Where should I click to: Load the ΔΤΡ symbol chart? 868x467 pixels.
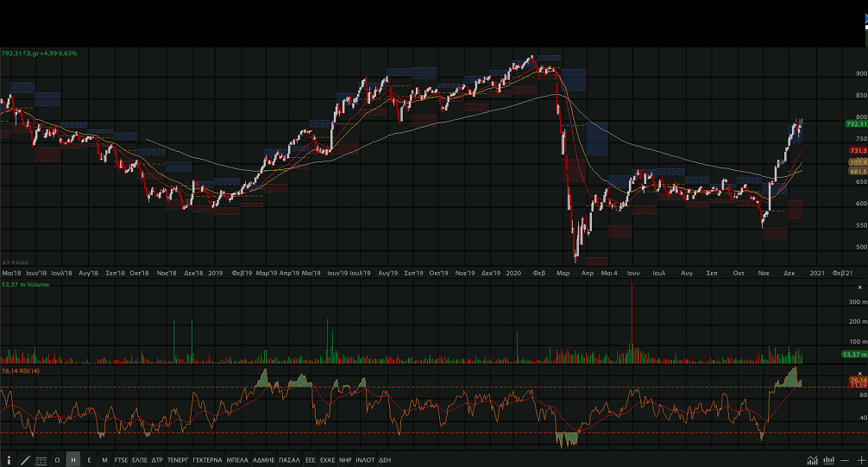click(157, 460)
